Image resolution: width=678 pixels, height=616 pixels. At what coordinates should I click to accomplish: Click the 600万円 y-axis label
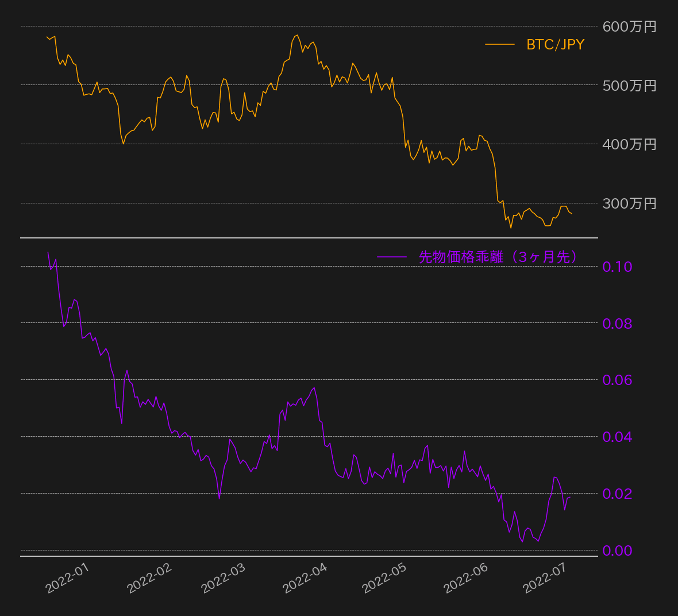pyautogui.click(x=629, y=26)
